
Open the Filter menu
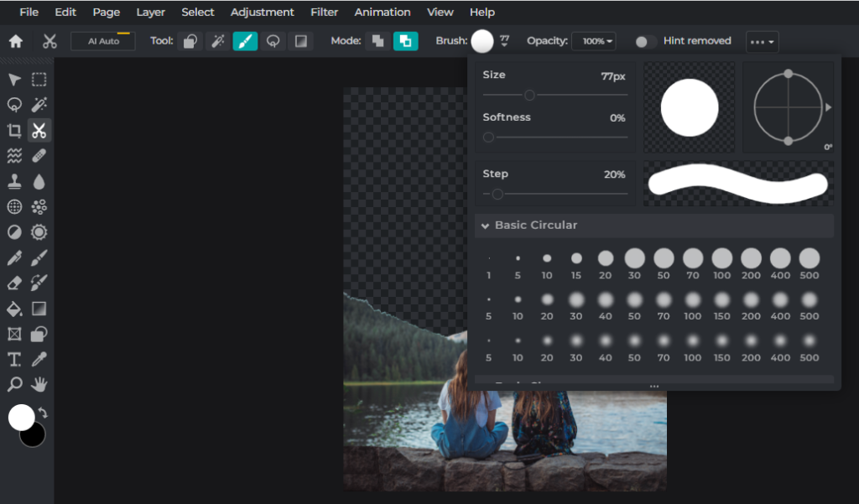click(324, 12)
